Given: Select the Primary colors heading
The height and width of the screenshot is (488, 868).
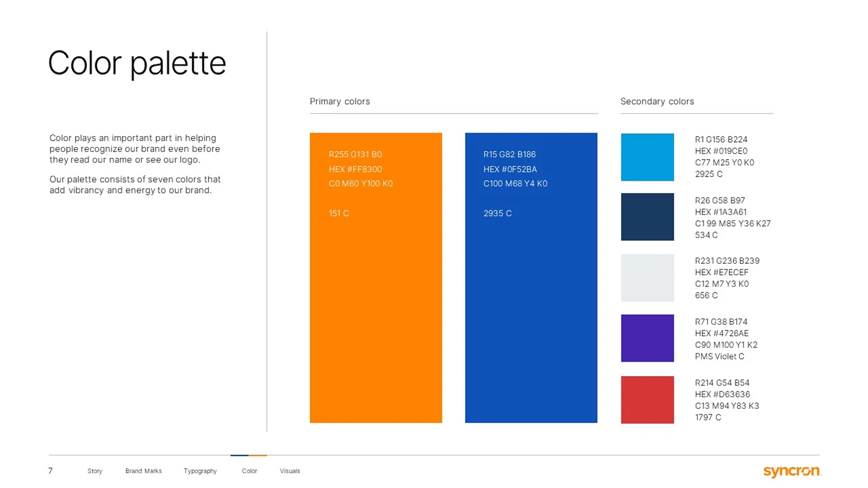Looking at the screenshot, I should (x=340, y=101).
